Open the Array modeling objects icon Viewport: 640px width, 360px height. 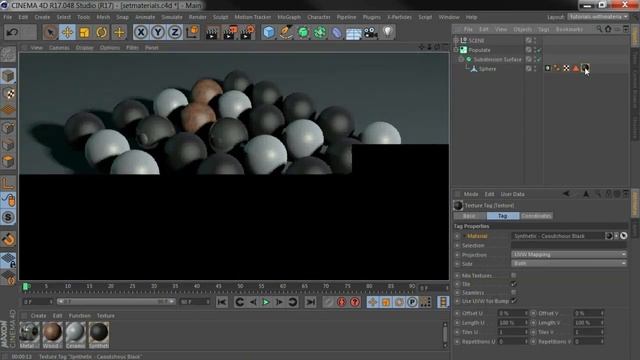point(320,32)
